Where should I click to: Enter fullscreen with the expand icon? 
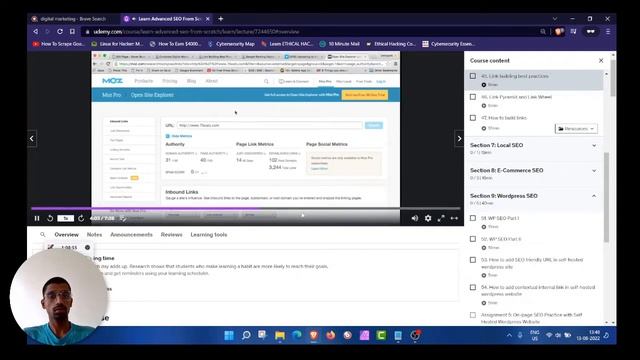point(441,218)
